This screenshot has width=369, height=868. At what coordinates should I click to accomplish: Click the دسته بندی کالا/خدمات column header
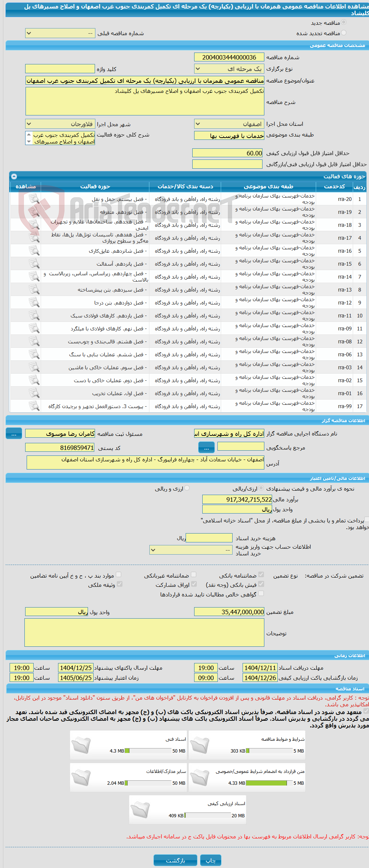185,186
